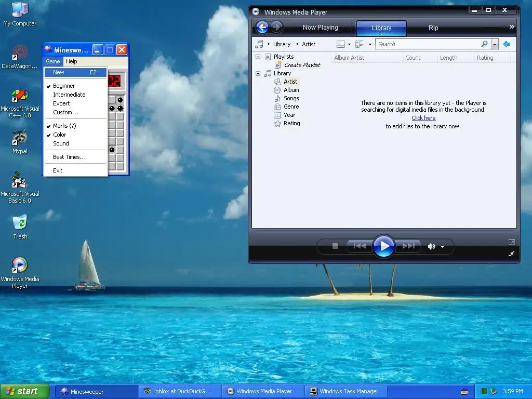Activate roblox at DuckDuckGo taskbar button
532x399 pixels.
click(179, 392)
